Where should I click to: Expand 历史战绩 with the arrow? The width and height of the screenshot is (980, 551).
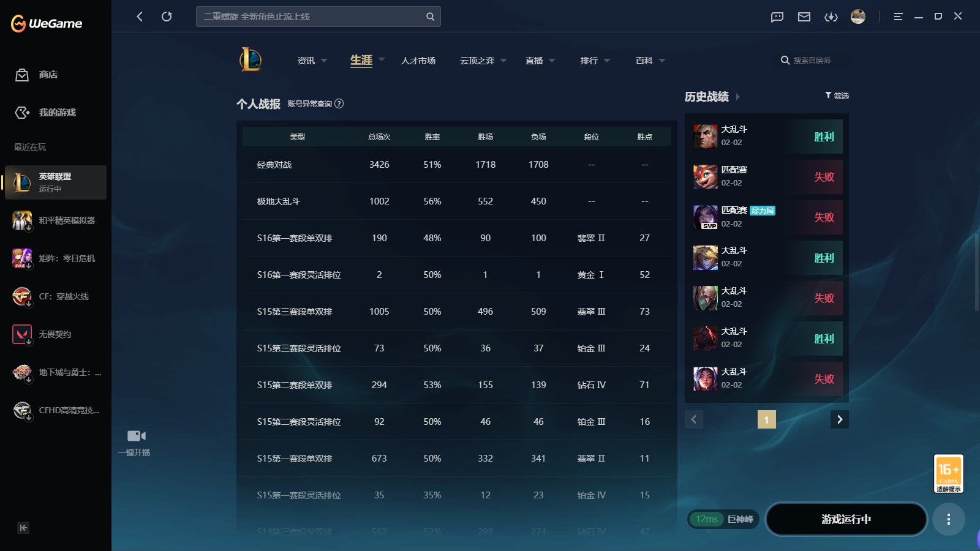click(x=737, y=97)
